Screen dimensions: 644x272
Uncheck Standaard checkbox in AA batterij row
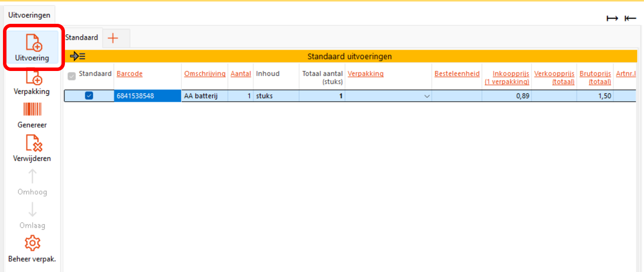click(89, 96)
